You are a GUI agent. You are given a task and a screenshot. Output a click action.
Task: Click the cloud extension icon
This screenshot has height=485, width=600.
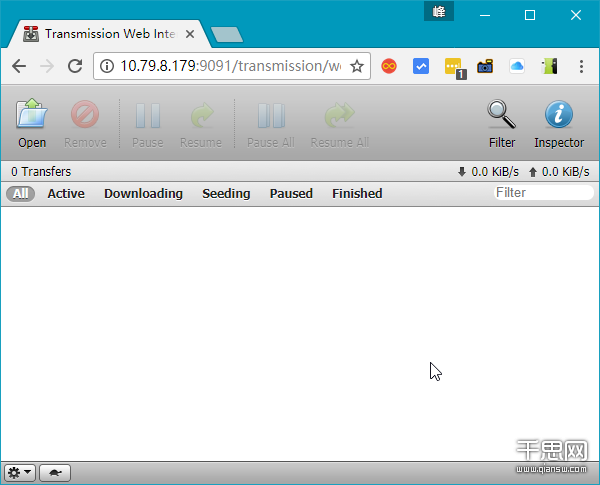point(517,67)
